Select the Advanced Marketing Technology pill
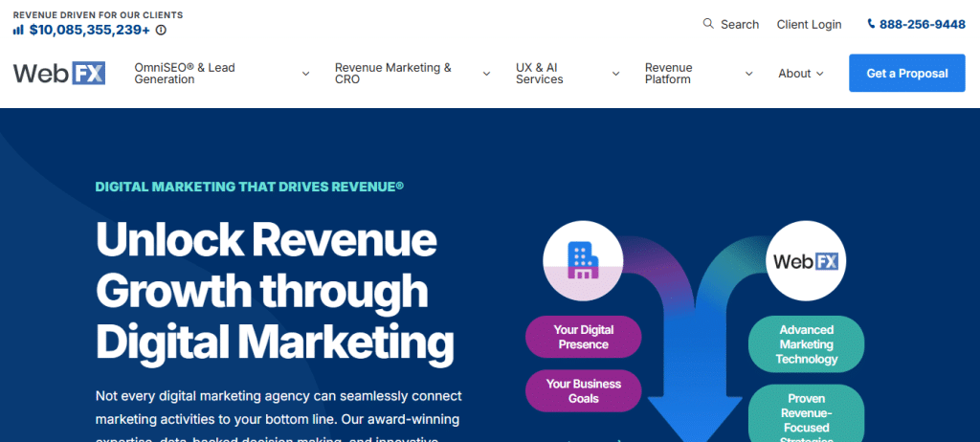 pyautogui.click(x=806, y=344)
